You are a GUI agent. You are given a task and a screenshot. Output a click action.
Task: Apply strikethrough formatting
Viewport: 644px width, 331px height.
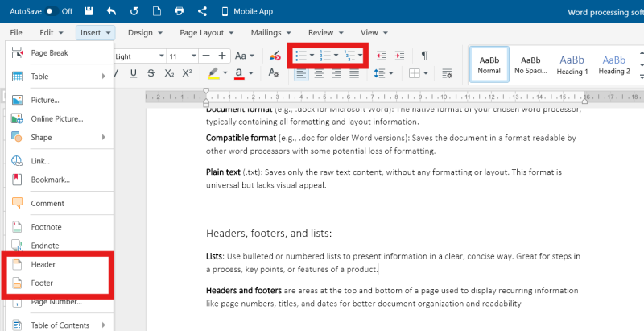151,74
